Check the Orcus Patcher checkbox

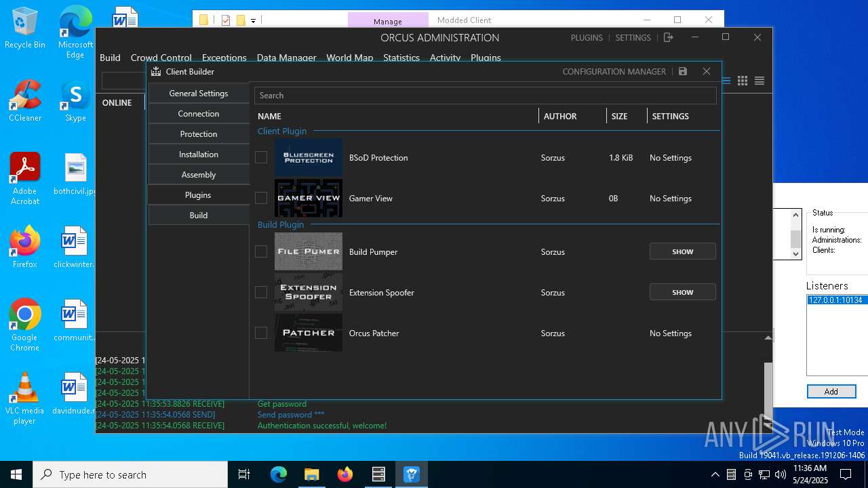pos(261,333)
